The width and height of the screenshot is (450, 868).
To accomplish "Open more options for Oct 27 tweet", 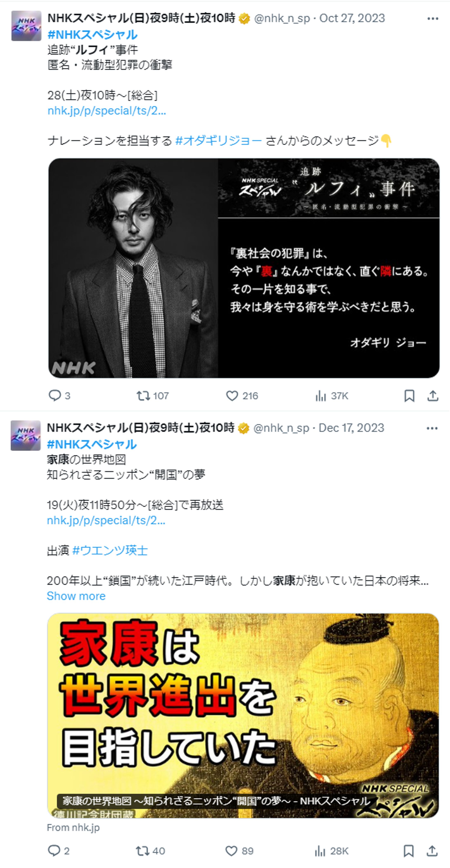I will coord(433,18).
